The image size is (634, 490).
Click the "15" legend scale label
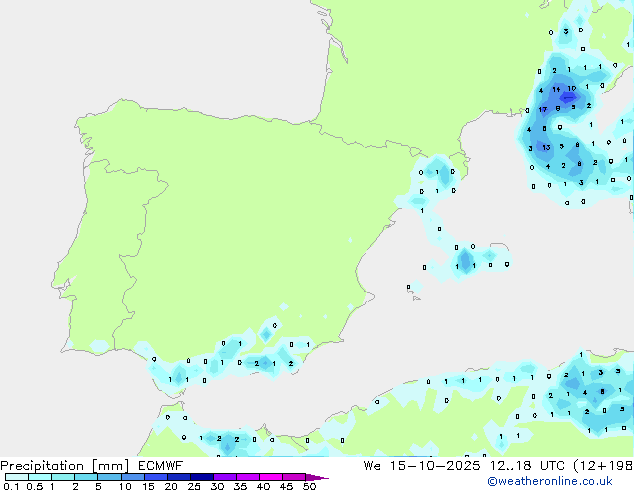tap(148, 486)
